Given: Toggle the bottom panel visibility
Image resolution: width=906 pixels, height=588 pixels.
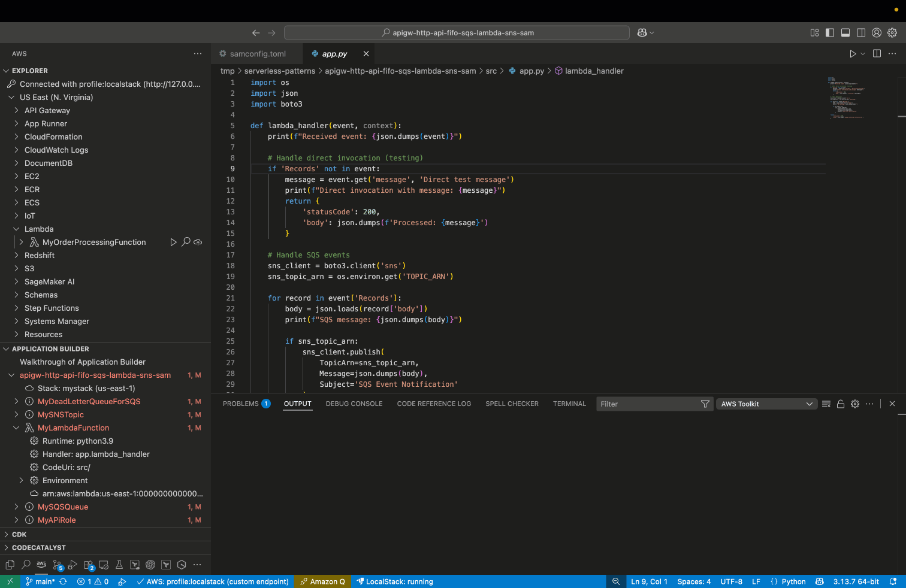Looking at the screenshot, I should click(x=845, y=33).
